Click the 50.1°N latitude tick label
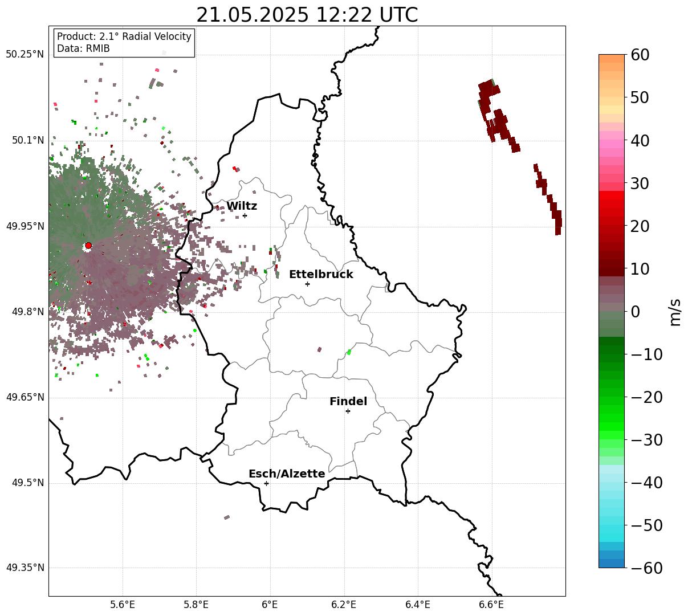This screenshot has width=688, height=616. click(x=27, y=140)
